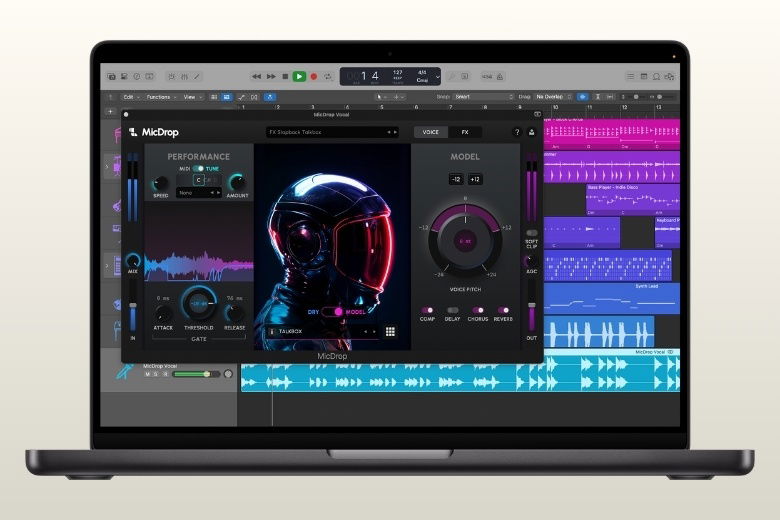Image resolution: width=780 pixels, height=520 pixels.
Task: Toggle MIDI / TUNE switch
Action: [198, 169]
